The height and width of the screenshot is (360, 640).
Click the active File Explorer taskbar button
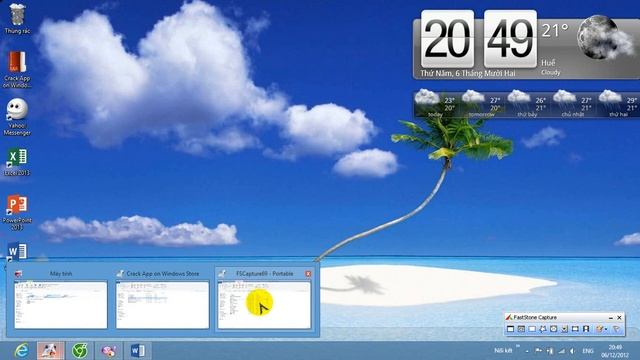tap(51, 351)
